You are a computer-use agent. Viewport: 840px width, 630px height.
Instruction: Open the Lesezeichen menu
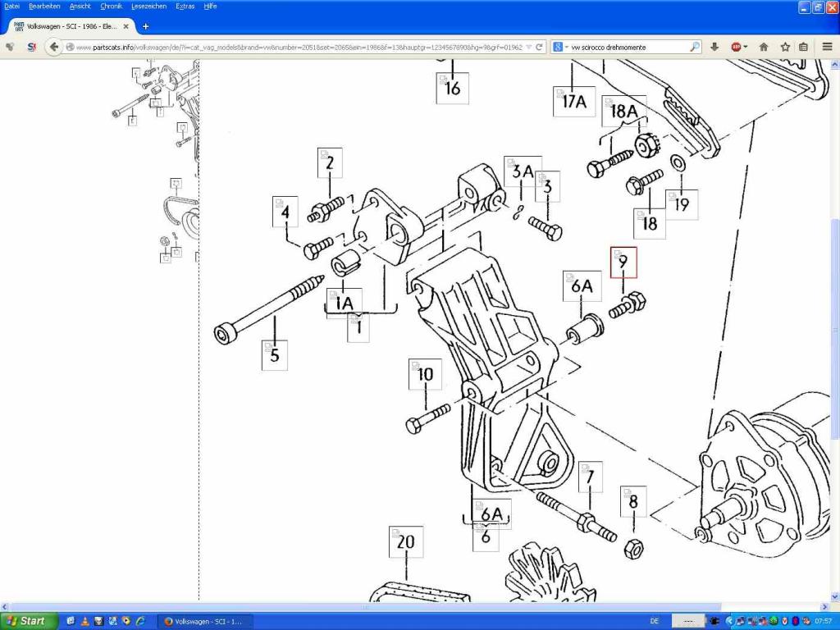[x=148, y=6]
